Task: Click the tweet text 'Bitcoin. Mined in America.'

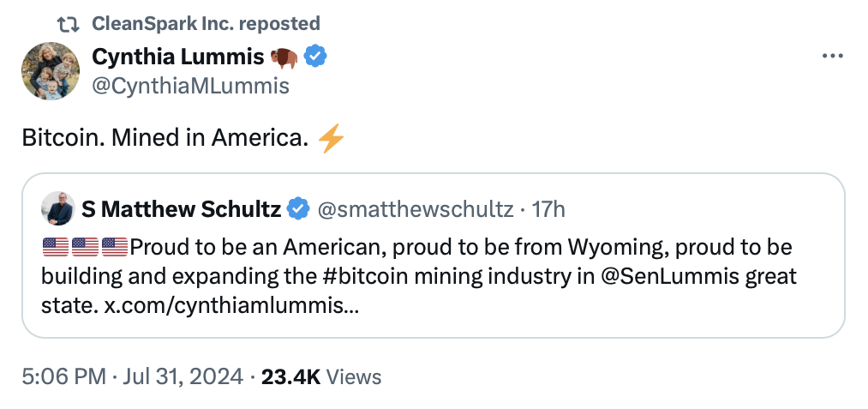Action: click(x=164, y=138)
